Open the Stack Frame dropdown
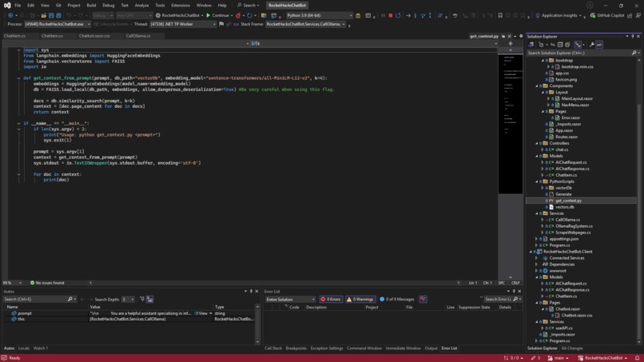Screen dimensions: 644x362 (344, 24)
